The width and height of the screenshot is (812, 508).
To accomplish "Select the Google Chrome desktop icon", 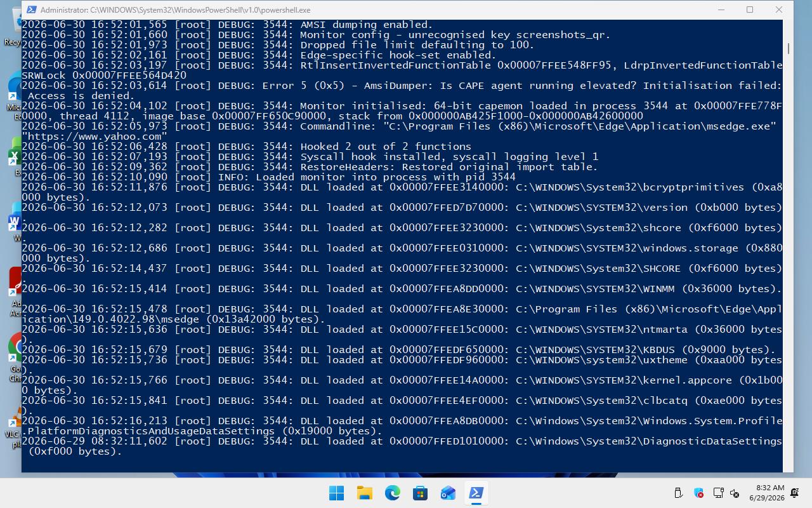I will (x=14, y=357).
